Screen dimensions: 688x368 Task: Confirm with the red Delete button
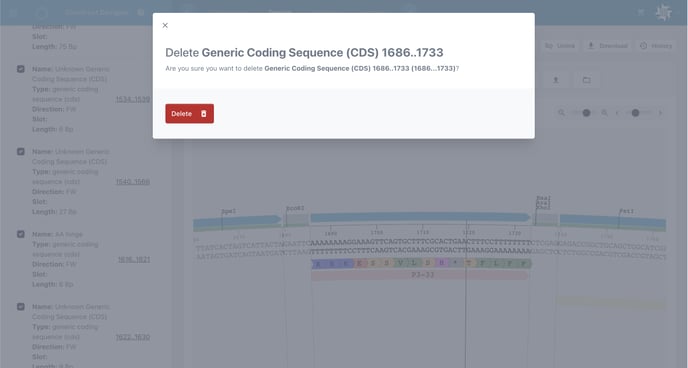(190, 114)
